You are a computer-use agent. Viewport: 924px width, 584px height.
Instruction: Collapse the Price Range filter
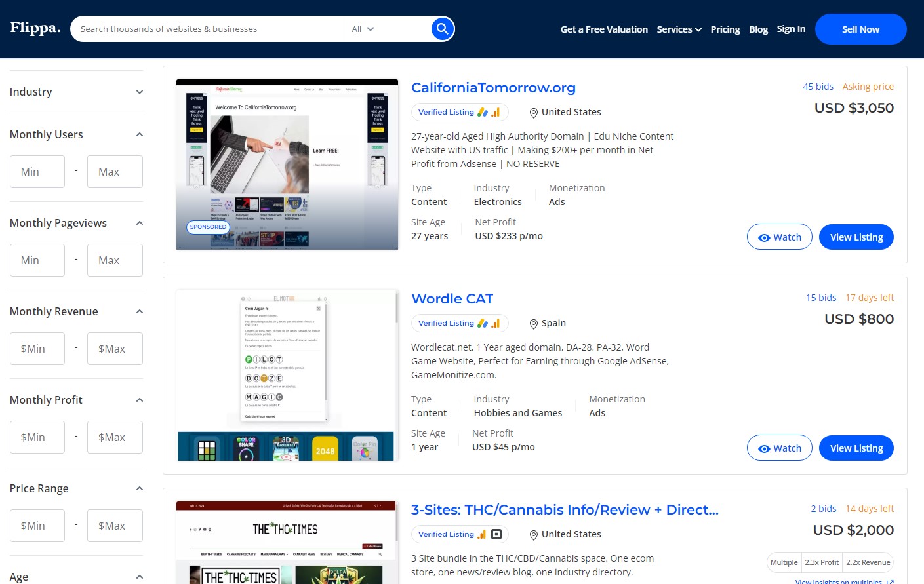pyautogui.click(x=139, y=488)
